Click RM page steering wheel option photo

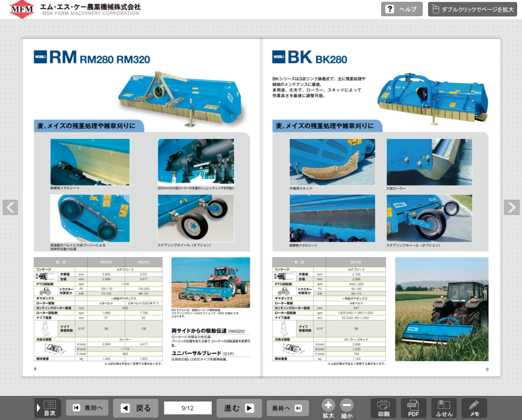(x=196, y=218)
